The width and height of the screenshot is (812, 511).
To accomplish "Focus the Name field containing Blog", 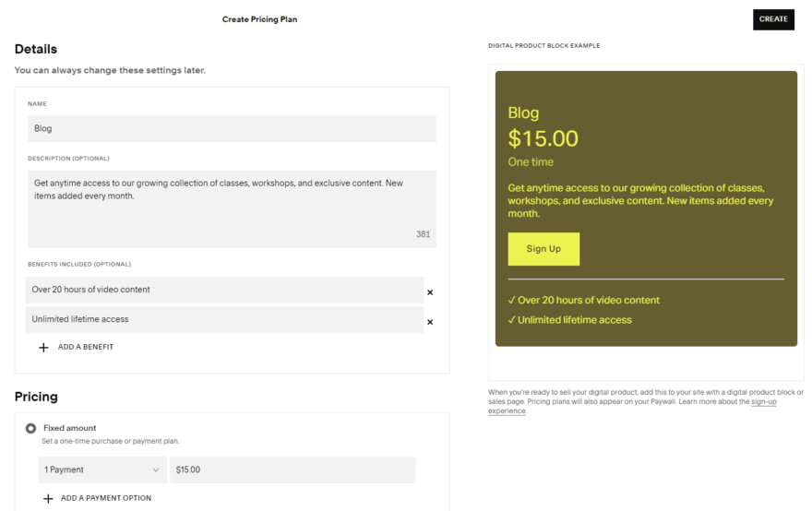I will point(232,128).
